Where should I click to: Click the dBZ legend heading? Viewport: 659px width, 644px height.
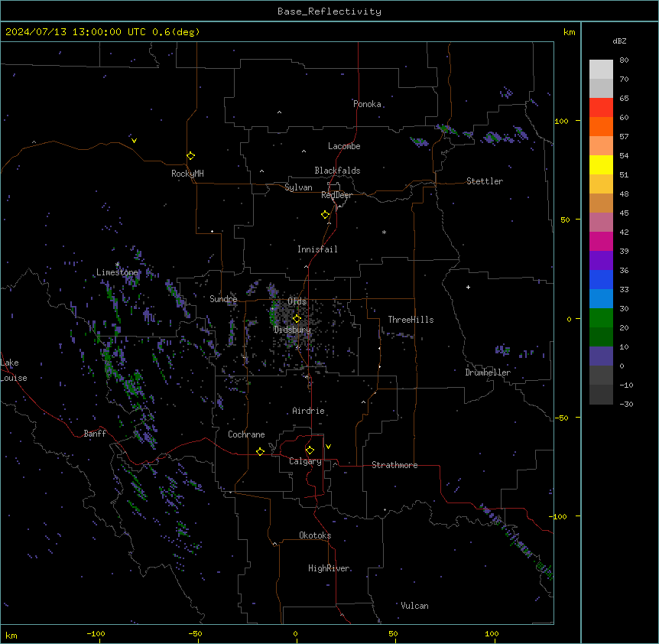pyautogui.click(x=619, y=41)
